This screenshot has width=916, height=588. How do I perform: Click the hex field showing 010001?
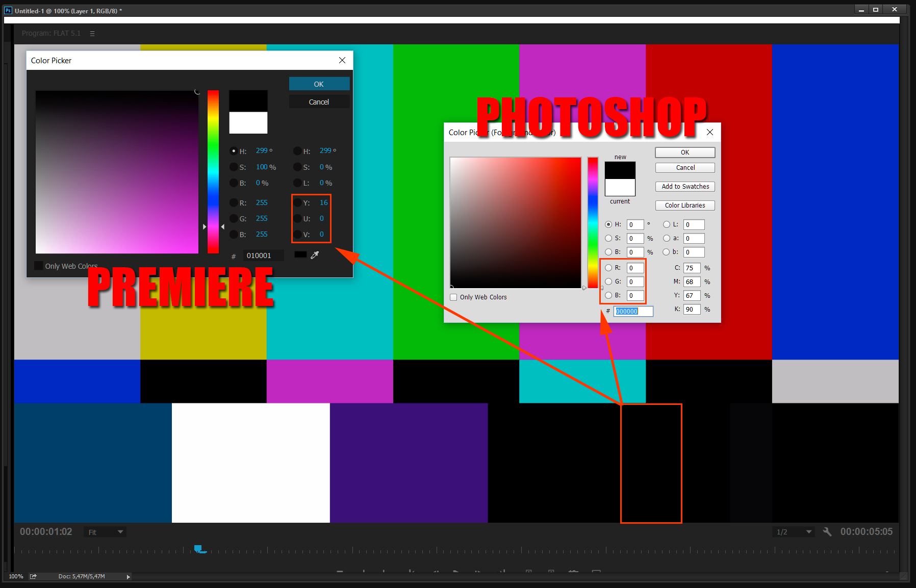263,255
